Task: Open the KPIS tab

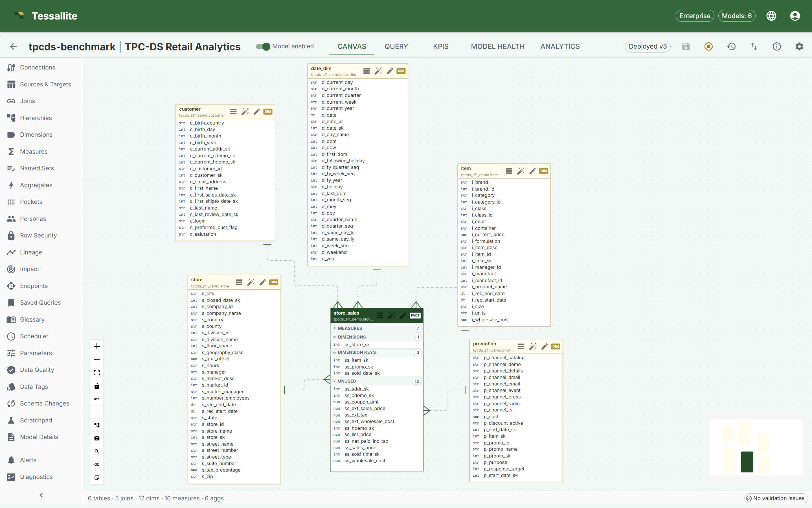Action: (440, 46)
